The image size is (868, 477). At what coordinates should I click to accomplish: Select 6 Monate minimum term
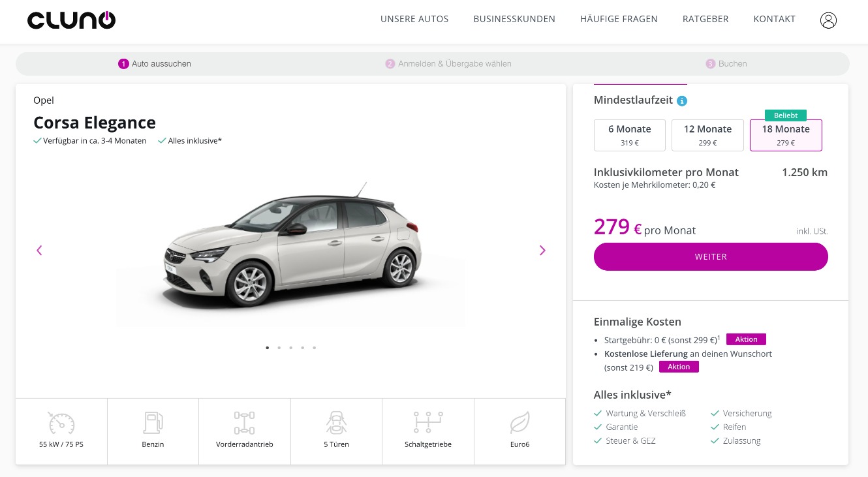(x=630, y=135)
